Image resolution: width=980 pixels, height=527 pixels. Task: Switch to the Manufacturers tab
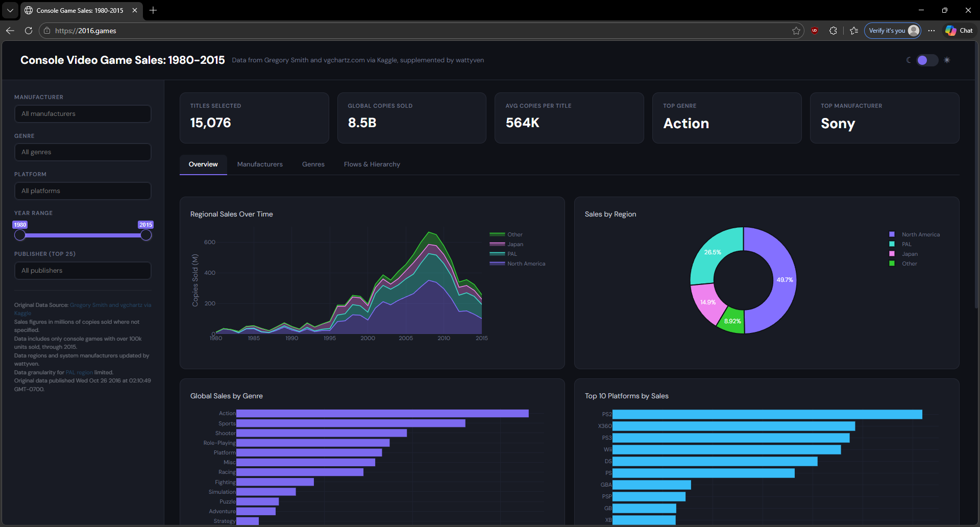point(260,164)
